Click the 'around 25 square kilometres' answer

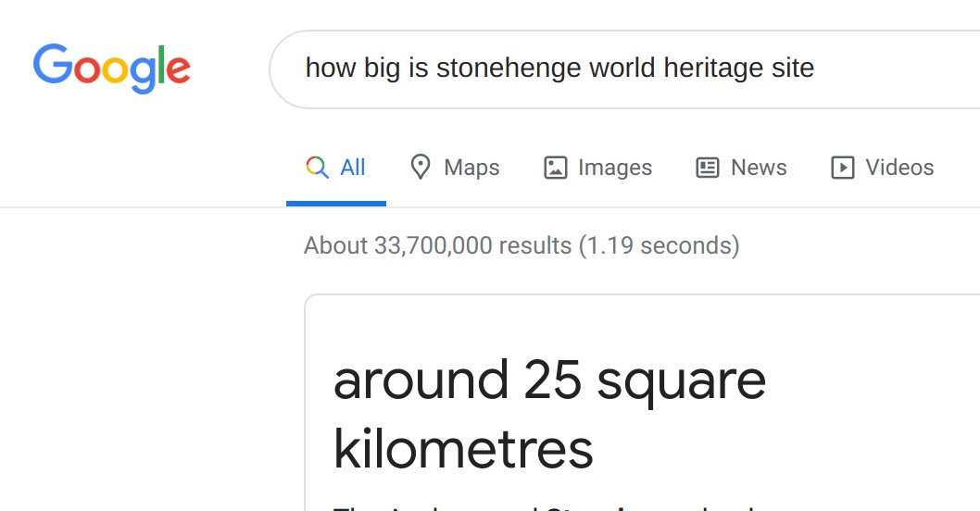[x=549, y=414]
